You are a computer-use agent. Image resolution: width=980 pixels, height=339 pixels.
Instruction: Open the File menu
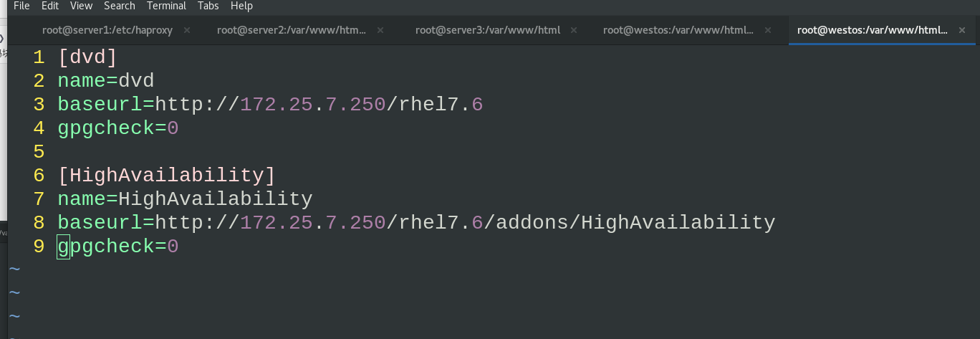[21, 6]
